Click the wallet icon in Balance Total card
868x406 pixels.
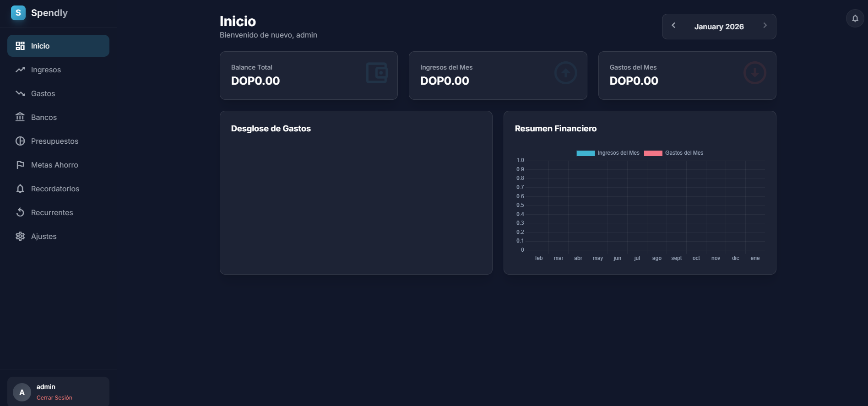[377, 73]
